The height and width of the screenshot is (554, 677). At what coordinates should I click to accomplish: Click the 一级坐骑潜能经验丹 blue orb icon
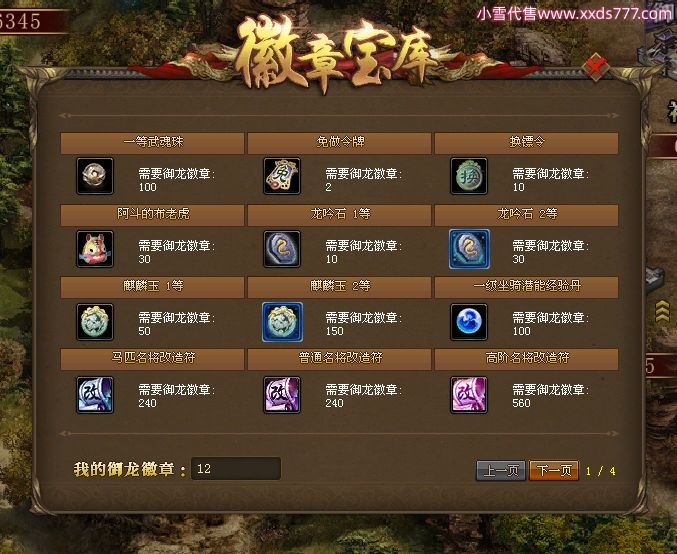coord(469,322)
